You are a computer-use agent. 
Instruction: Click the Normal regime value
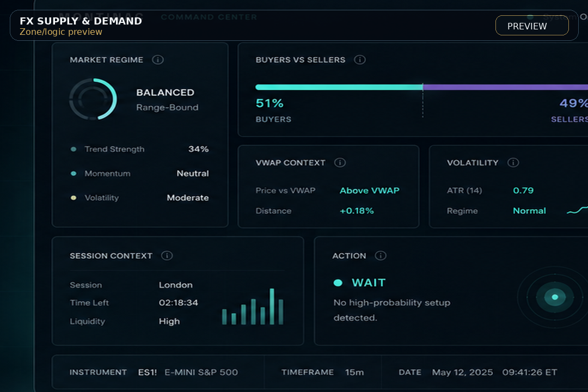[529, 211]
